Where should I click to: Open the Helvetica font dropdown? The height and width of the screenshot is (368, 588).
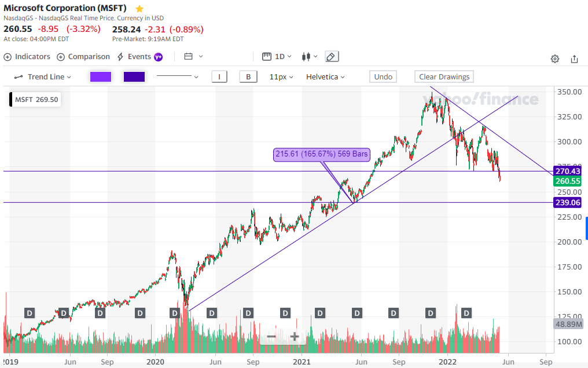[325, 77]
